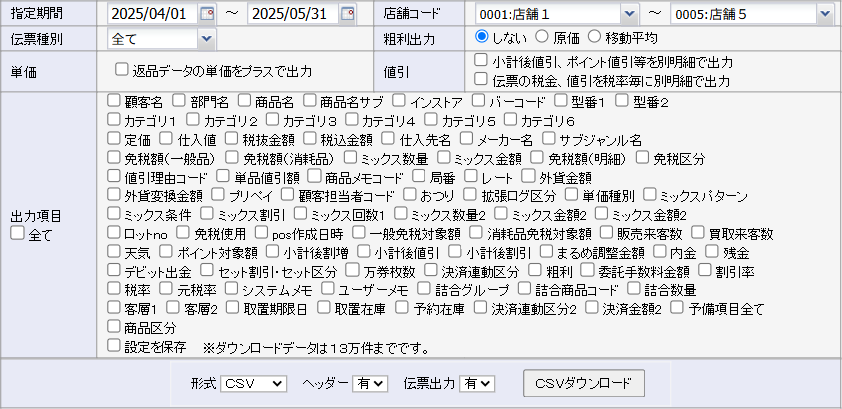This screenshot has height=409, width=842.
Task: Enable the 仕入先名 checkbox
Action: [388, 138]
